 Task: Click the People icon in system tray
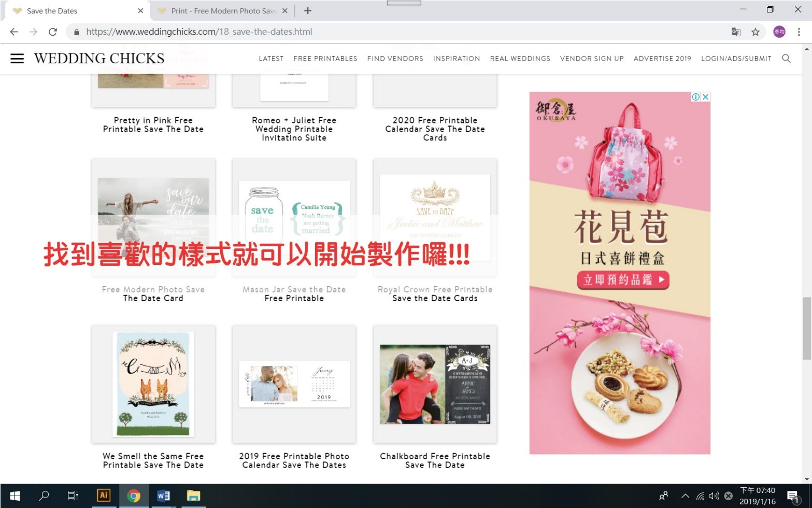pyautogui.click(x=663, y=496)
